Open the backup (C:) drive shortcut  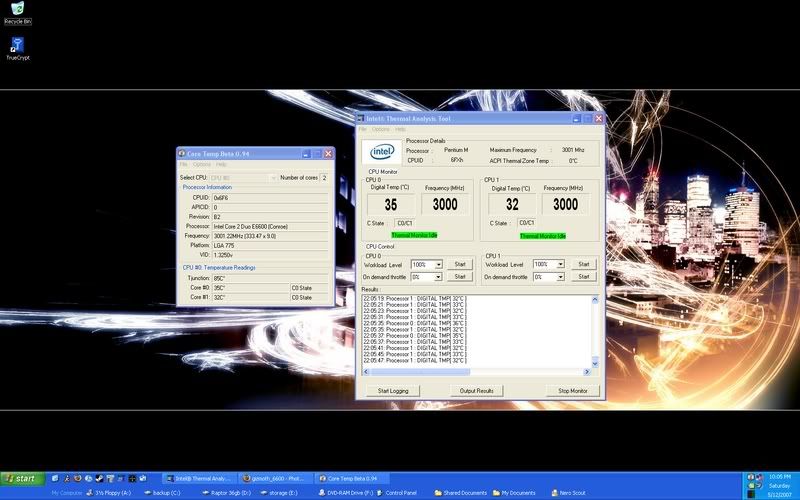(x=164, y=493)
